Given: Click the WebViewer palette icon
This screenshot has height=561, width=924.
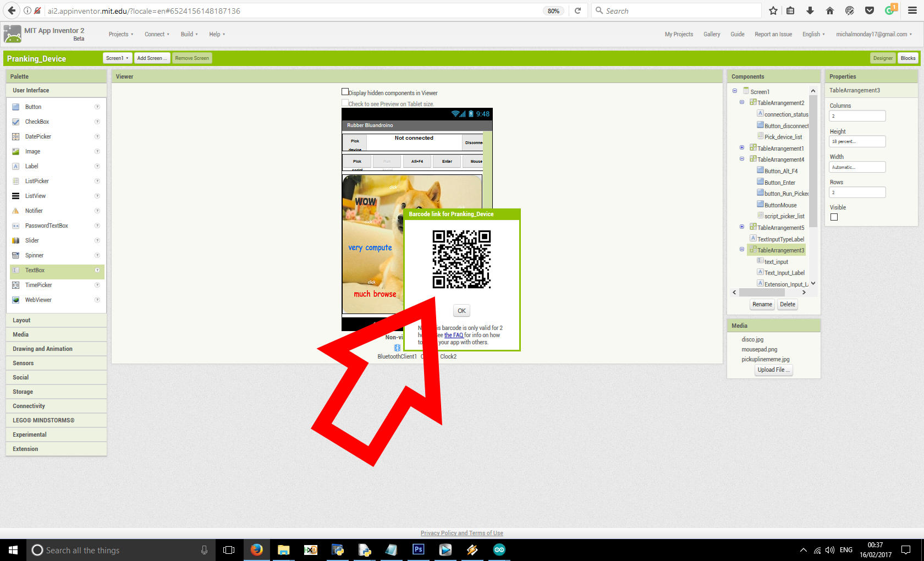Looking at the screenshot, I should [x=16, y=300].
